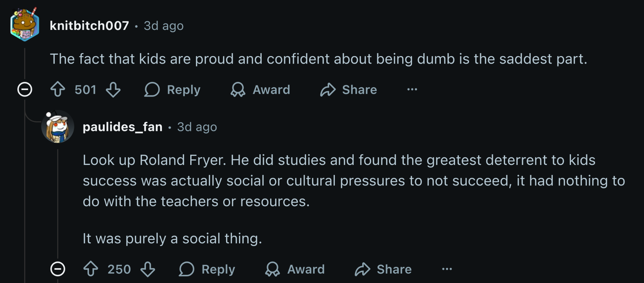The height and width of the screenshot is (283, 644).
Task: Downvote paulides_fan's reply
Action: pyautogui.click(x=148, y=269)
